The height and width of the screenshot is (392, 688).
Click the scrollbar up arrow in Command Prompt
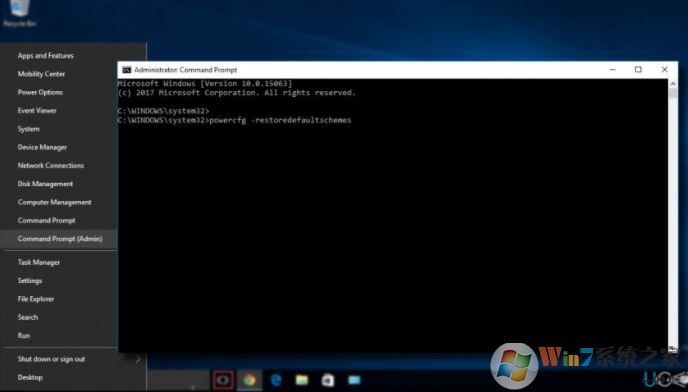673,83
